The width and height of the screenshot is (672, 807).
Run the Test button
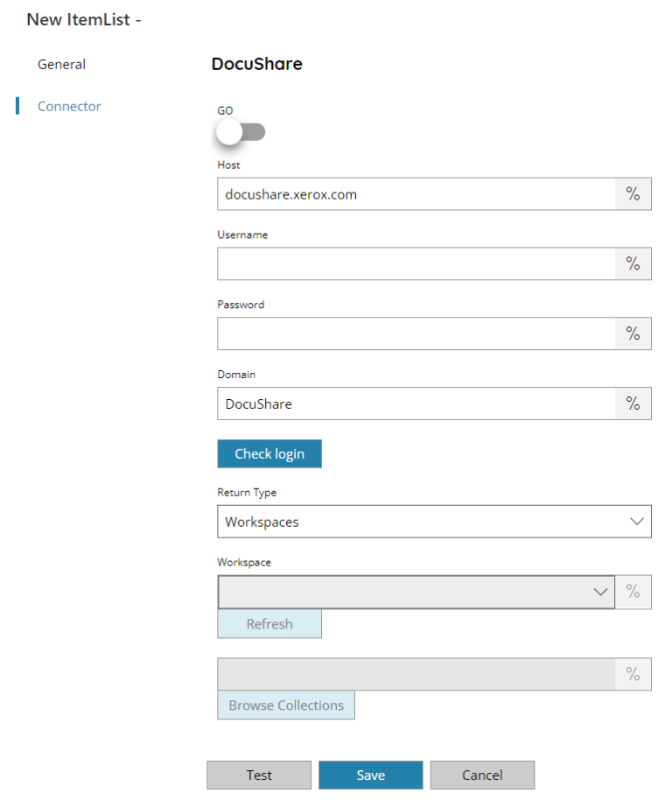(258, 775)
